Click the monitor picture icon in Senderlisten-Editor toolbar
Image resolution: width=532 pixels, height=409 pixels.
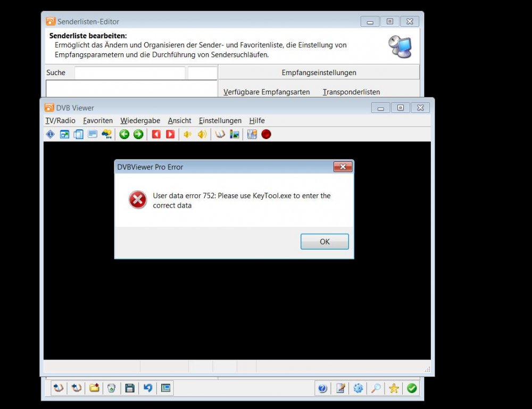pos(165,388)
